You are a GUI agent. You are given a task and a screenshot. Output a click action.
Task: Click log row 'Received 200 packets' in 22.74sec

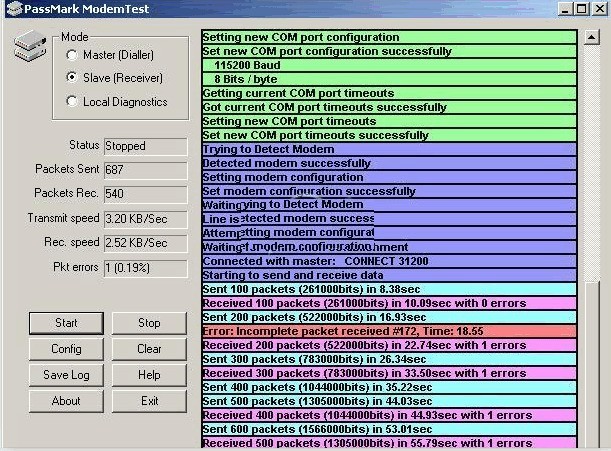pyautogui.click(x=389, y=346)
